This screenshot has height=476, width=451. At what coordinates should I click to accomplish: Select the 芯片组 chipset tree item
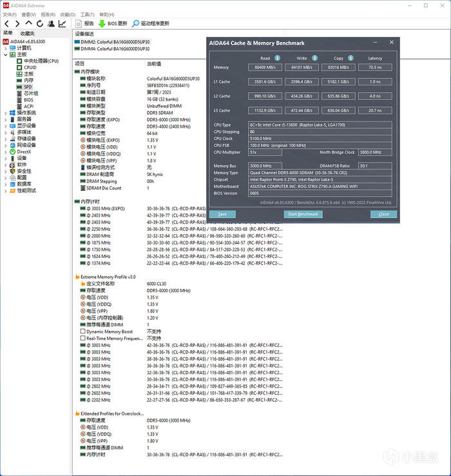pos(28,93)
